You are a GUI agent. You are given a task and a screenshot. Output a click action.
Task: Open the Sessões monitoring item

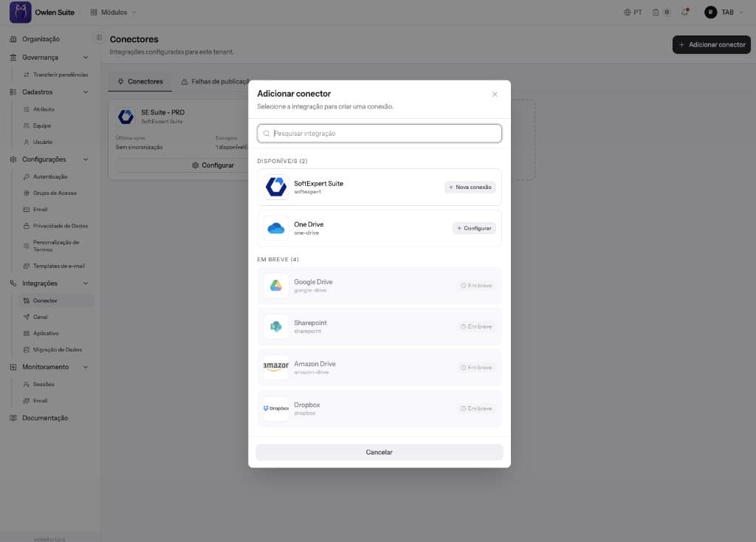point(56,385)
